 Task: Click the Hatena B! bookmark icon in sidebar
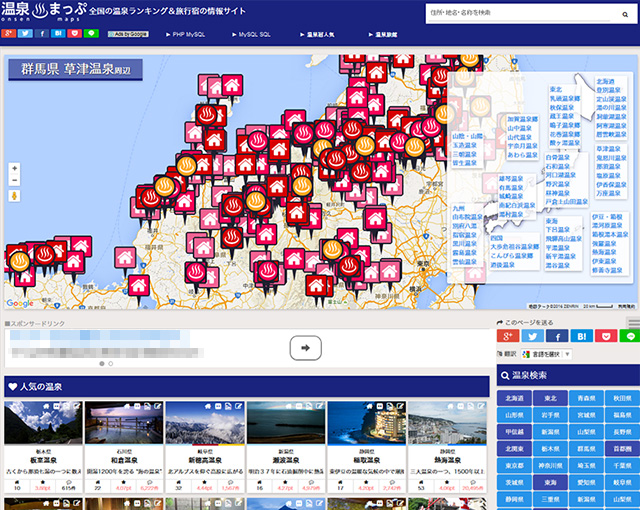pos(581,336)
